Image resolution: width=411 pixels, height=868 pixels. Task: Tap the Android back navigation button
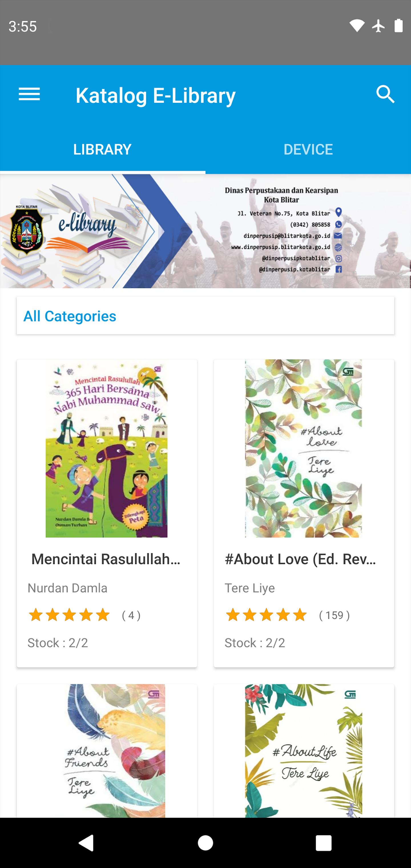pyautogui.click(x=86, y=843)
